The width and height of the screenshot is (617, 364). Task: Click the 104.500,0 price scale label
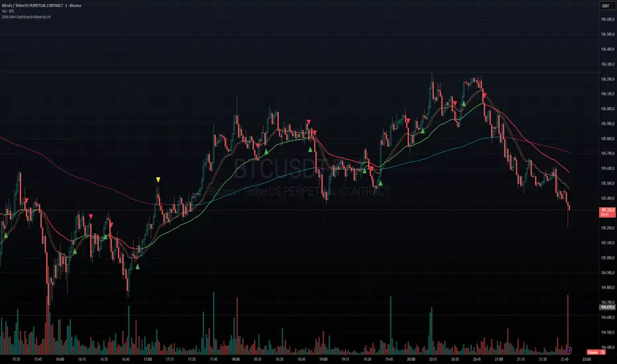click(608, 332)
